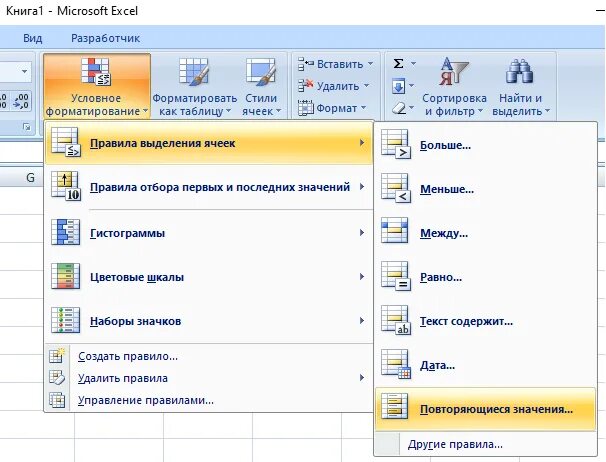The width and height of the screenshot is (606, 462).
Task: Open the Стили ячеек gallery
Action: 261,86
